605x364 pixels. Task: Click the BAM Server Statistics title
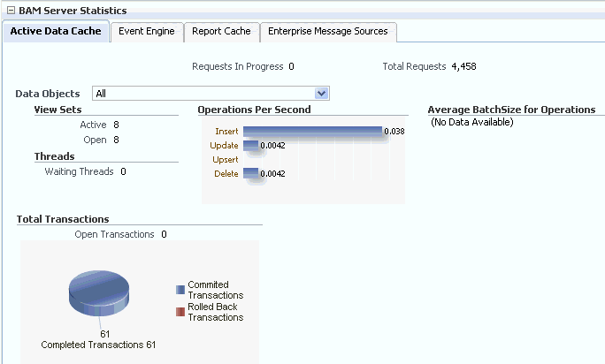pos(73,11)
